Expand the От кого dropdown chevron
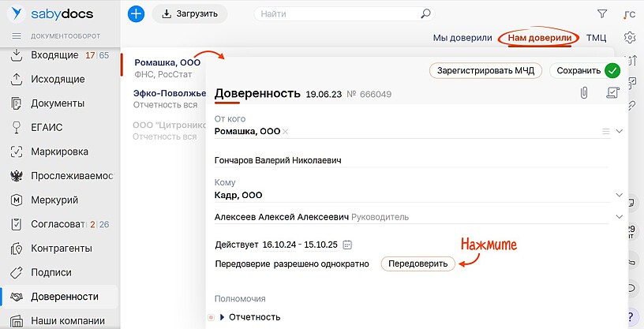The image size is (644, 329). [620, 131]
